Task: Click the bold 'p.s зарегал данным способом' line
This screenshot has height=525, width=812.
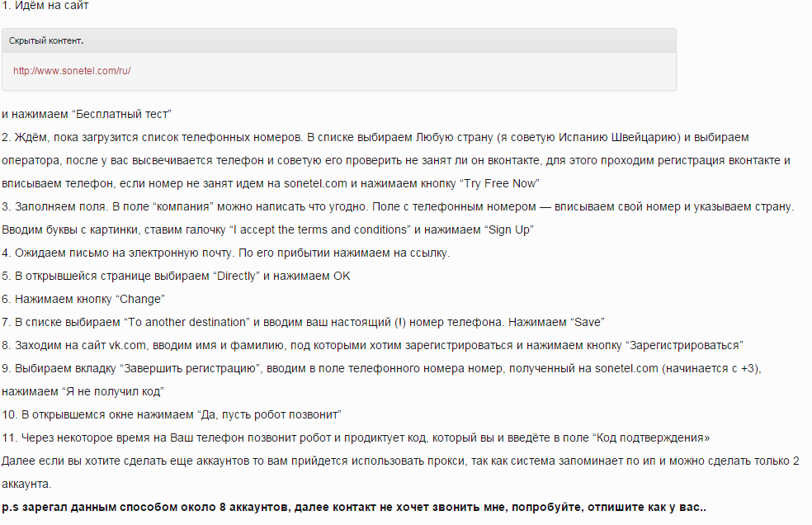Action: [x=354, y=508]
